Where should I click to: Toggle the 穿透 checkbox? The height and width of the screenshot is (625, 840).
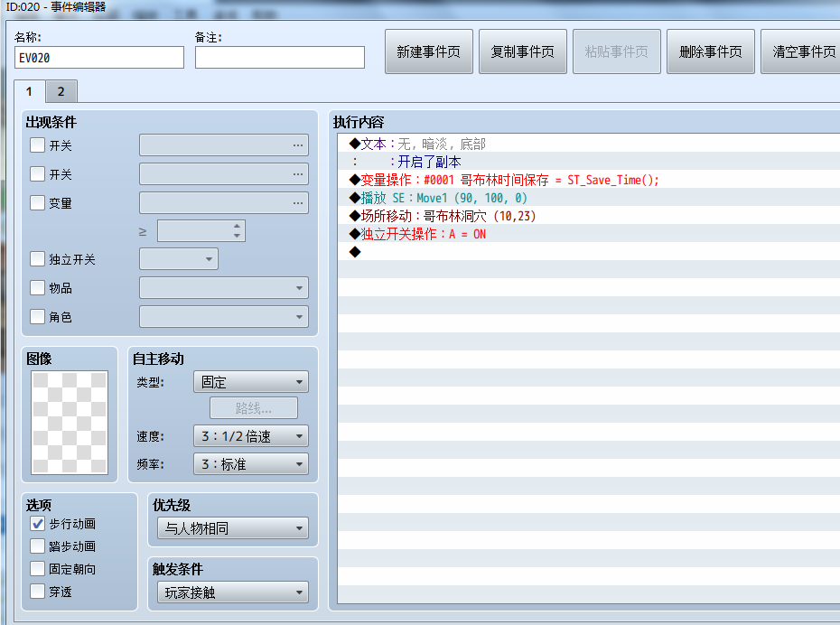click(x=38, y=592)
